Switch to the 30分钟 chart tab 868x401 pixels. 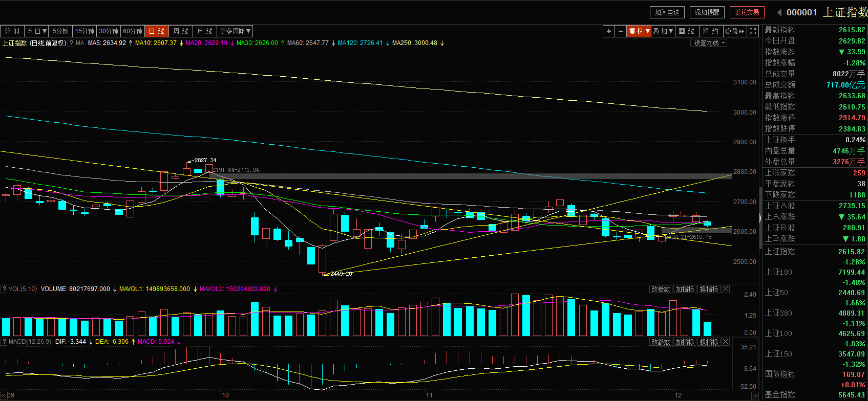[x=109, y=31]
